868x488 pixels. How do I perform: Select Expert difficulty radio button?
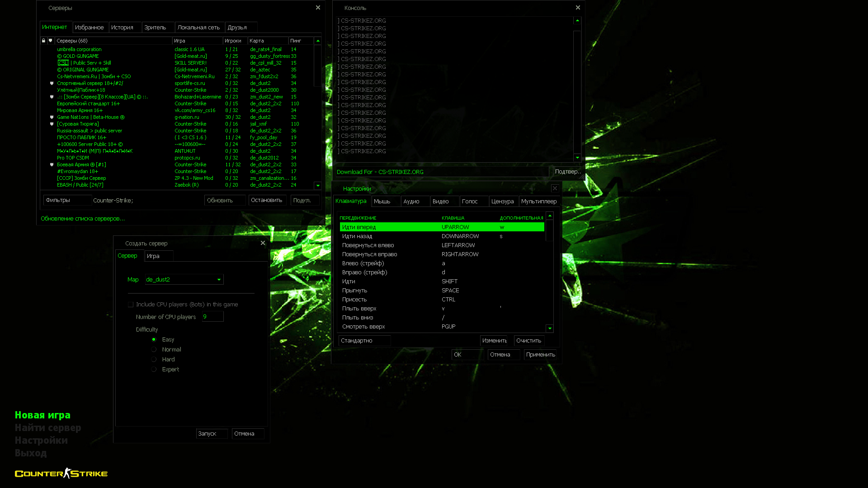pyautogui.click(x=154, y=369)
